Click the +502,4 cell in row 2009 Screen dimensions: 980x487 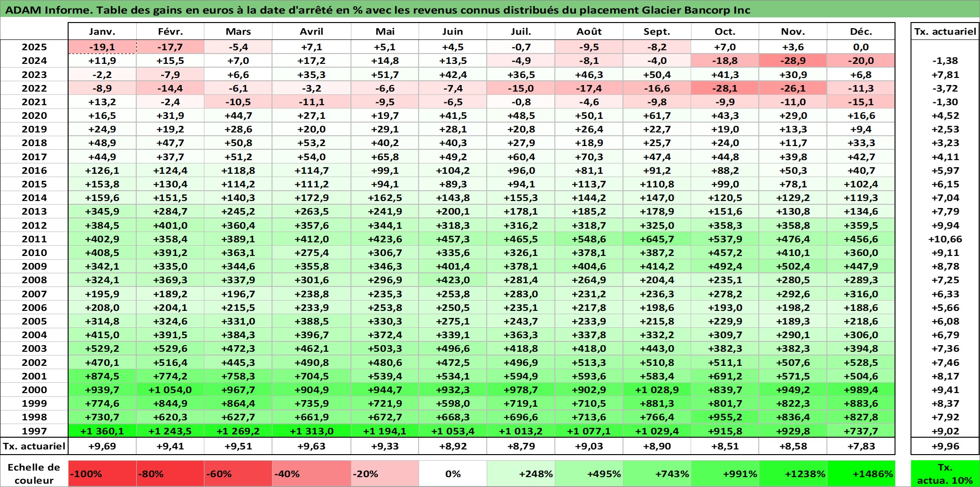pos(793,266)
